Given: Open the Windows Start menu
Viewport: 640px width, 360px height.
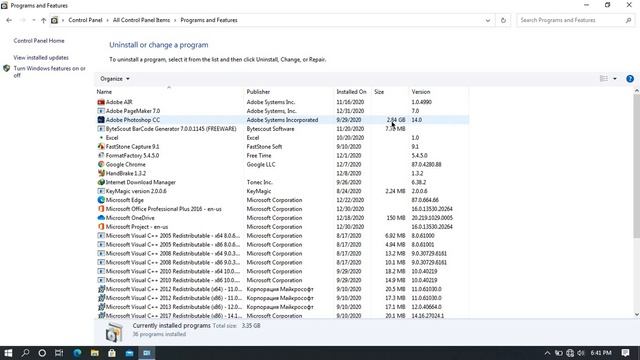Looking at the screenshot, I should point(8,353).
